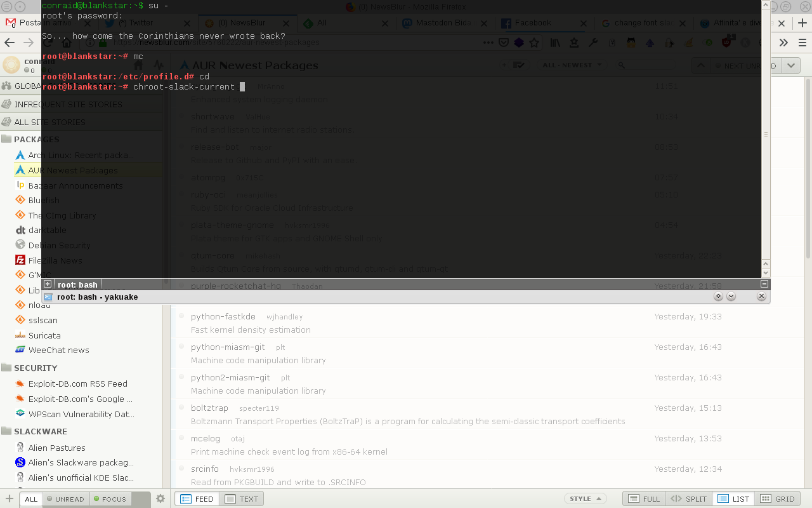Filter sidebar to UNREAD feeds
The image size is (812, 508).
[x=65, y=499]
